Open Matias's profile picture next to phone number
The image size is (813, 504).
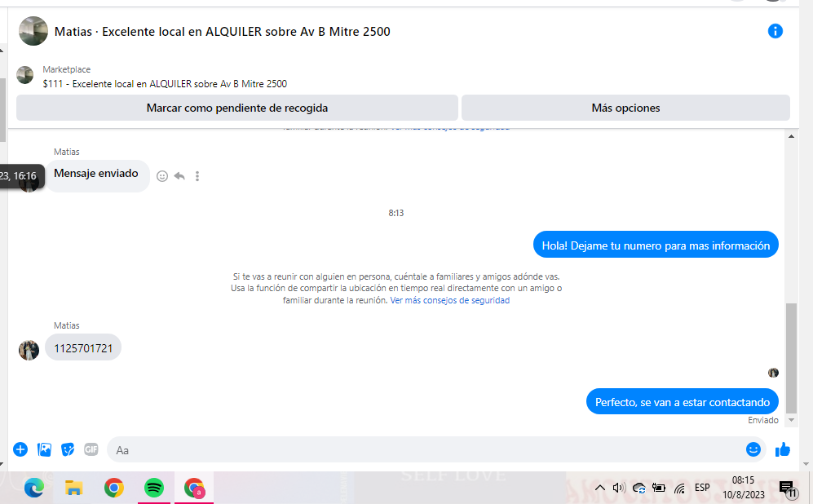(29, 350)
